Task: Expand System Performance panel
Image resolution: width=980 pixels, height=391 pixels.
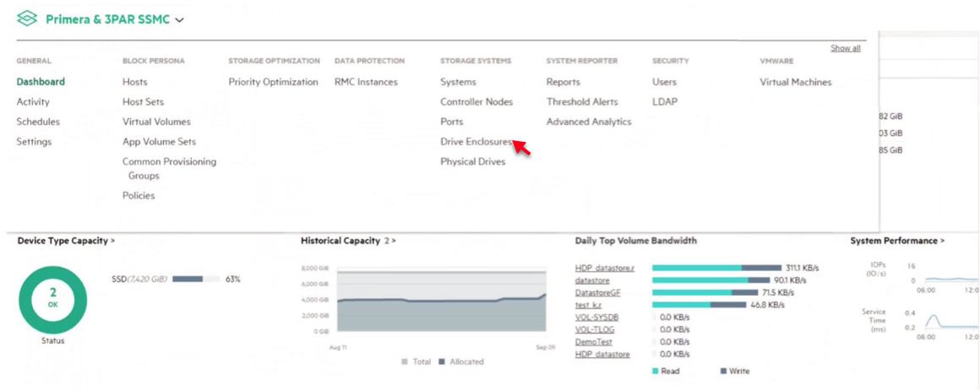Action: [x=897, y=241]
